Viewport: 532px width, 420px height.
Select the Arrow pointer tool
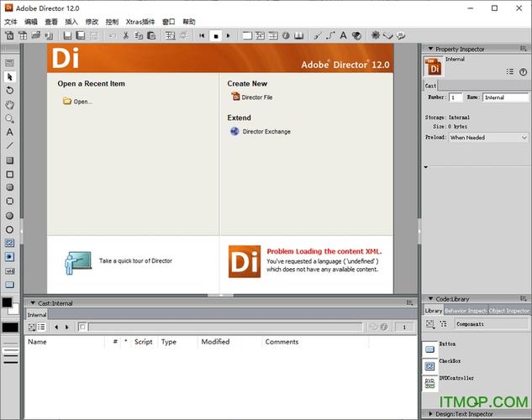9,77
